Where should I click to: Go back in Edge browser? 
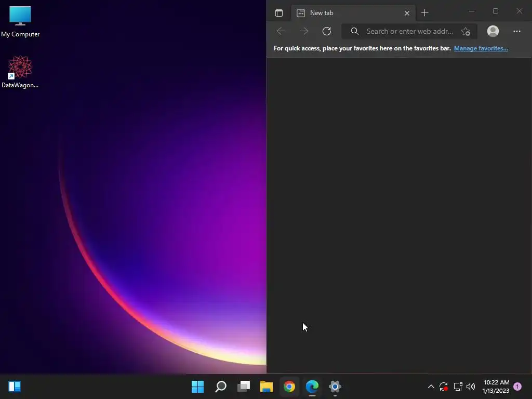tap(281, 31)
